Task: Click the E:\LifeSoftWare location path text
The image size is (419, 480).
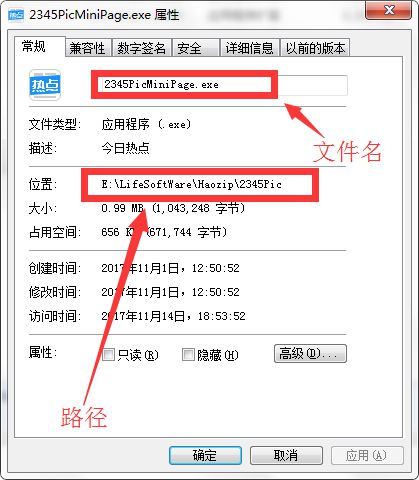Action: pyautogui.click(x=192, y=184)
